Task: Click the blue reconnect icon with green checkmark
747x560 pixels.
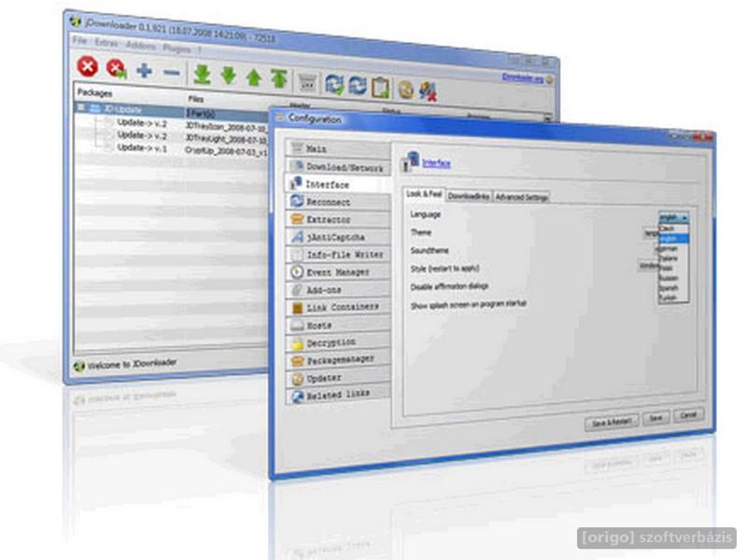Action: tap(335, 85)
